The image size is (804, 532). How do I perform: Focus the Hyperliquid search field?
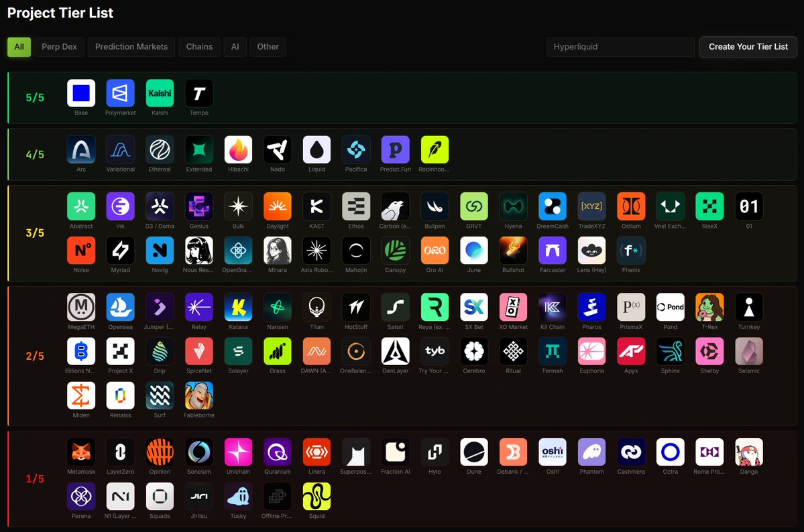[x=620, y=47]
